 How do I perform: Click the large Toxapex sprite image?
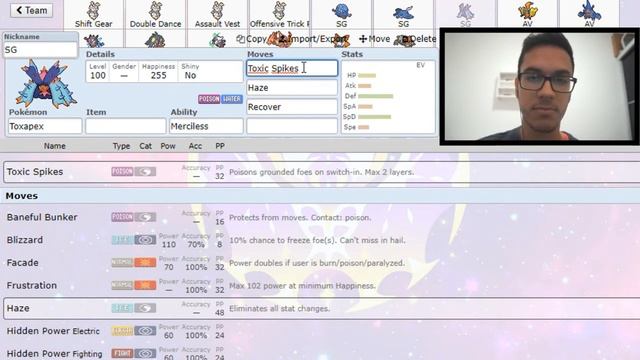coord(45,83)
